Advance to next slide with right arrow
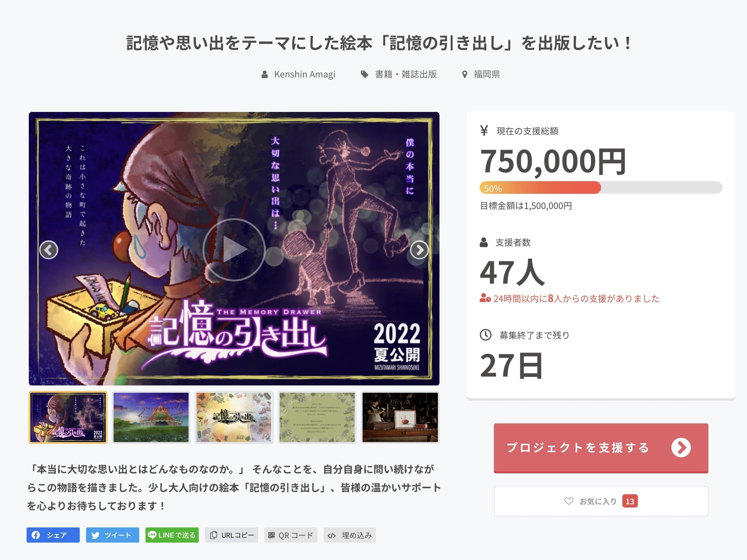 420,250
